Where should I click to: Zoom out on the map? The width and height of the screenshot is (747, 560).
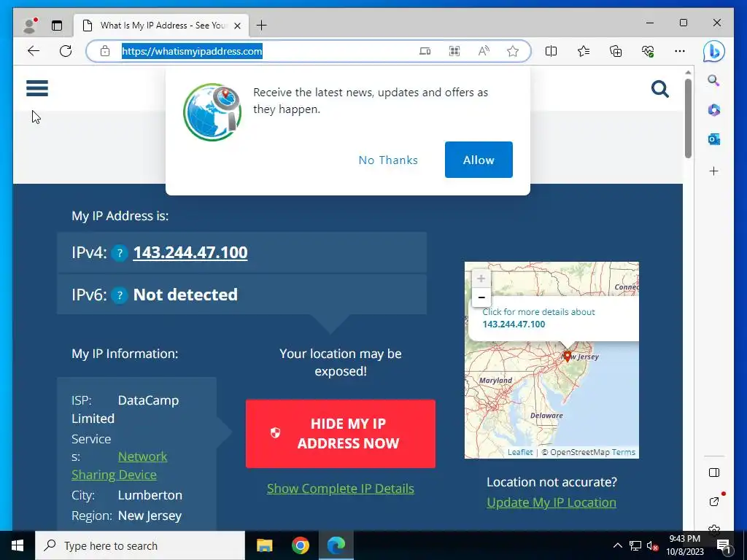pyautogui.click(x=481, y=297)
